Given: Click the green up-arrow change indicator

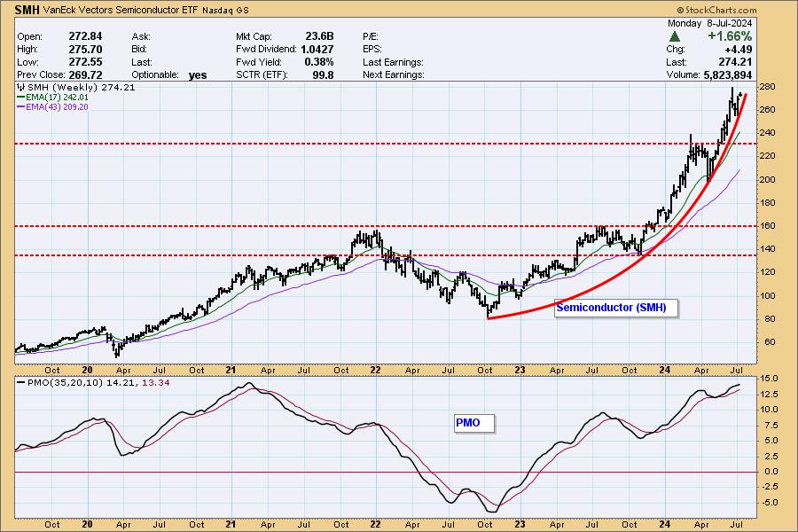Looking at the screenshot, I should click(x=675, y=36).
